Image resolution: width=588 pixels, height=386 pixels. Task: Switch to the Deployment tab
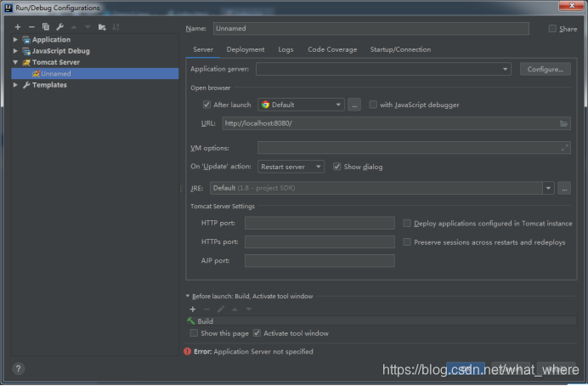tap(246, 49)
